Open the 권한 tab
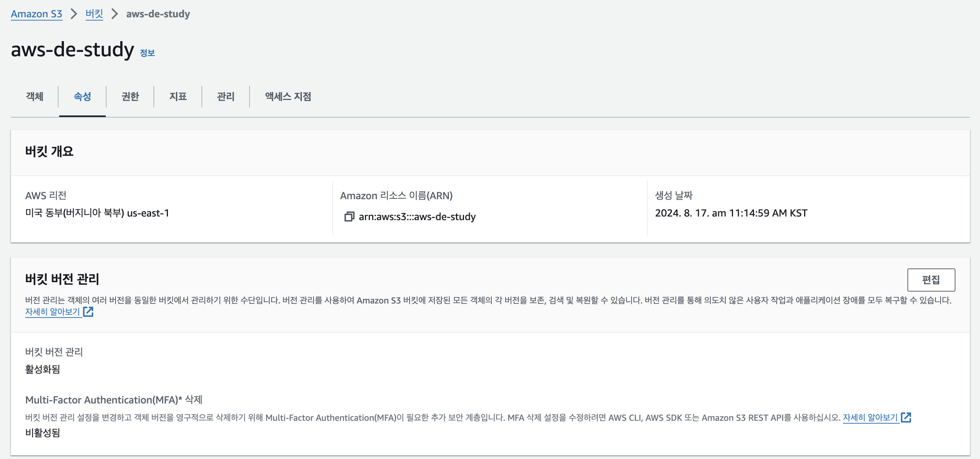This screenshot has height=459, width=980. pos(130,97)
